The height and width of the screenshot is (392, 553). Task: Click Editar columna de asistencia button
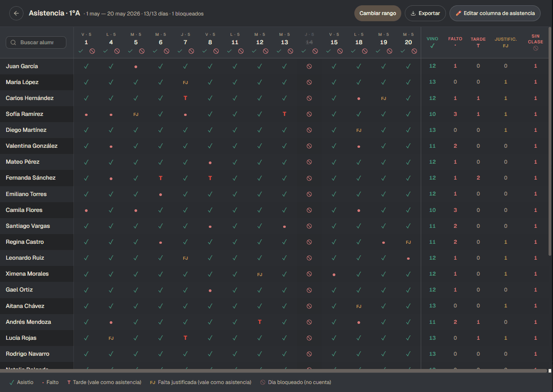tap(495, 13)
